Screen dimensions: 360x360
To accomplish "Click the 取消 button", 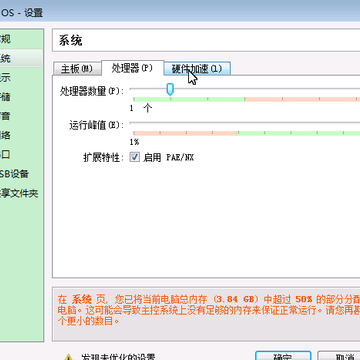I will point(339,355).
